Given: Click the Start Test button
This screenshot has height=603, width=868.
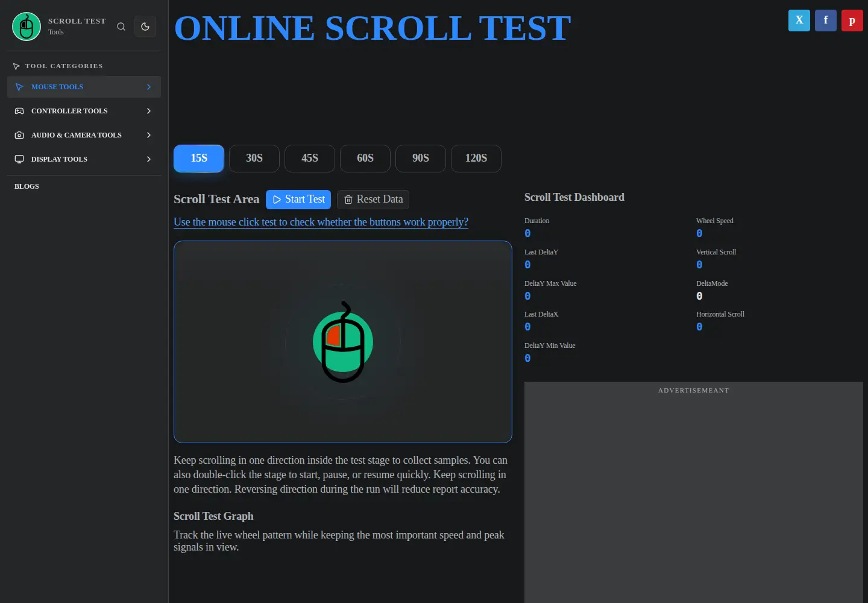Looking at the screenshot, I should pyautogui.click(x=299, y=200).
